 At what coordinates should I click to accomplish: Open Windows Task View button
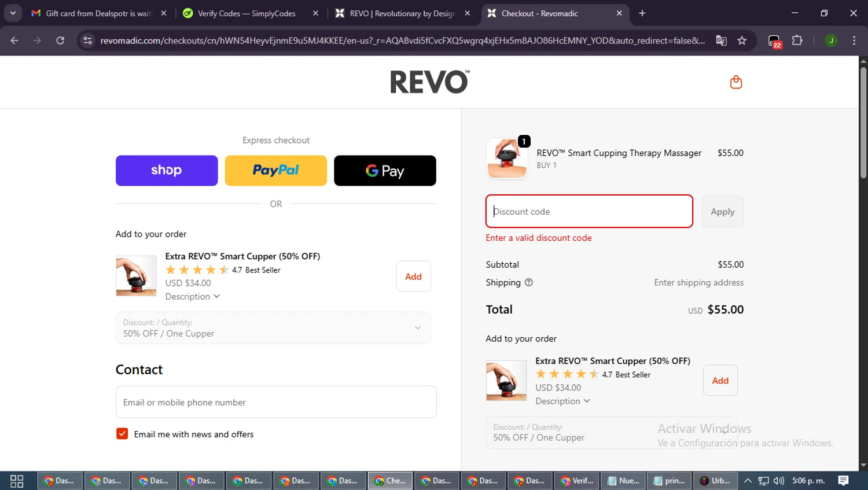[17, 481]
